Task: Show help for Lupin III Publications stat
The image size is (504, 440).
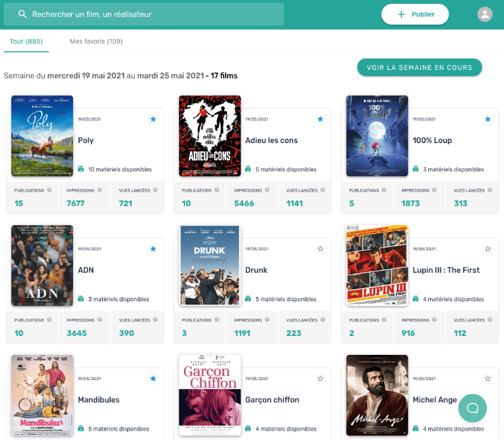Action: (384, 320)
